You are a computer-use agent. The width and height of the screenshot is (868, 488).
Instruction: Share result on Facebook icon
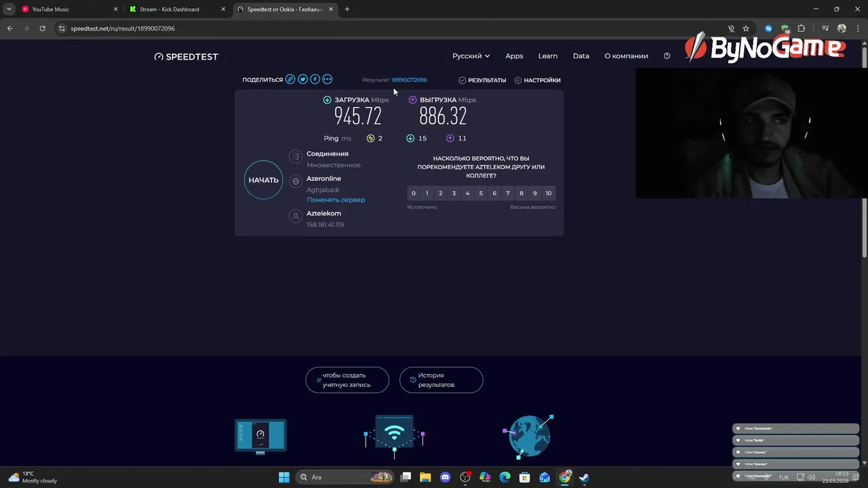coord(315,79)
